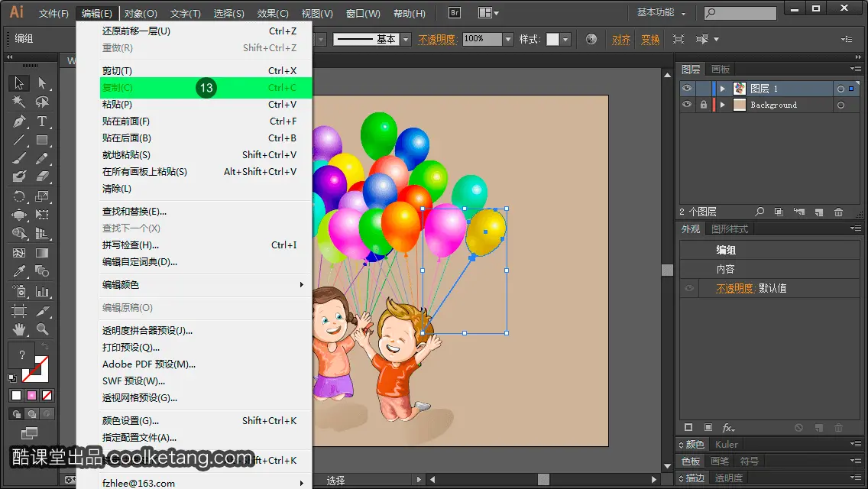The width and height of the screenshot is (868, 489).
Task: Click fx add effect button in Appearance panel
Action: coord(728,428)
